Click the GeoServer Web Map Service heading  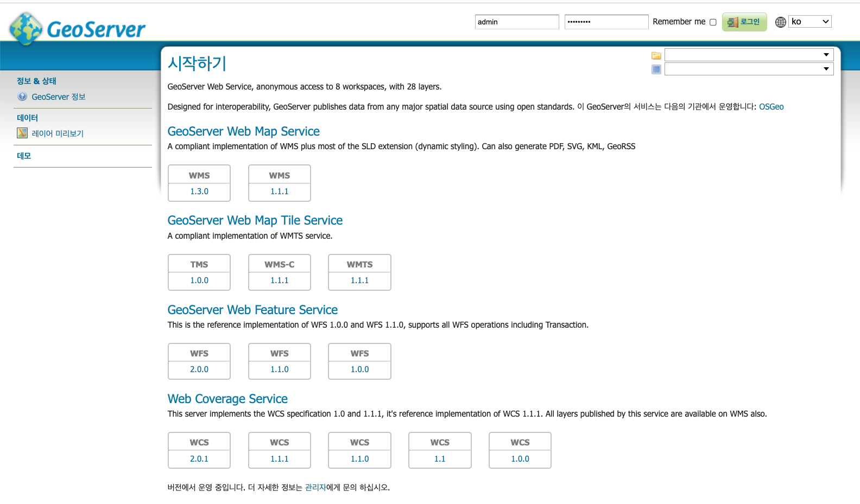(x=243, y=131)
